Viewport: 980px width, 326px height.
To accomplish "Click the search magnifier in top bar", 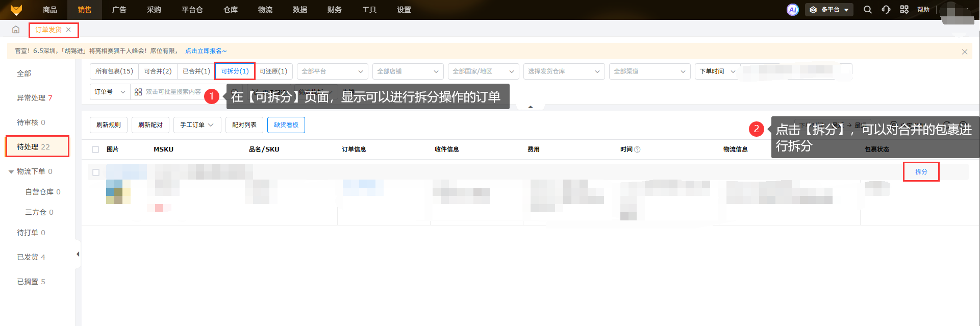I will point(867,10).
